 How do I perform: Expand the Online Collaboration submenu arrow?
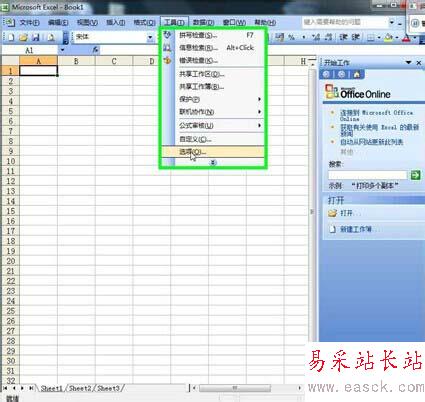[x=259, y=112]
